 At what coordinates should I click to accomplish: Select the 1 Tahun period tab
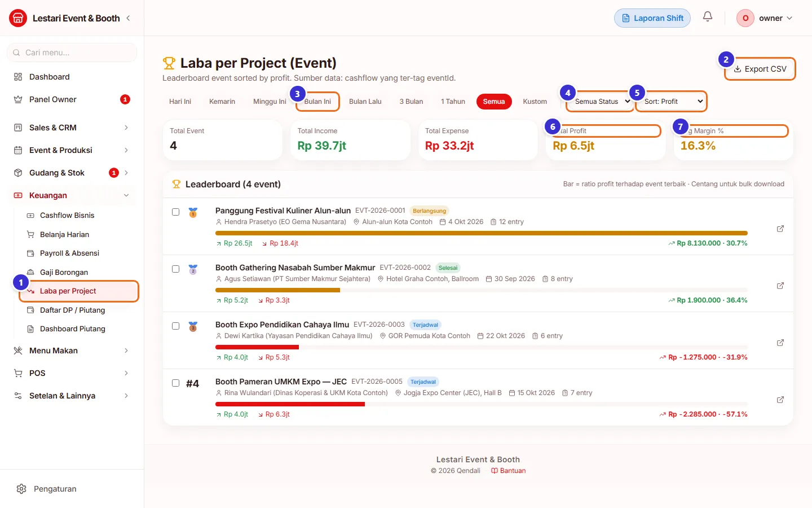453,102
